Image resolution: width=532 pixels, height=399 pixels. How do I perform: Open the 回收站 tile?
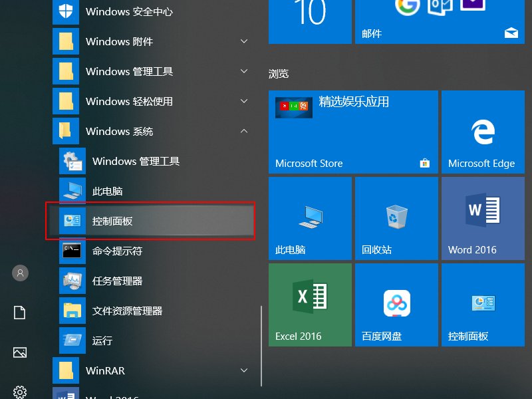point(396,218)
